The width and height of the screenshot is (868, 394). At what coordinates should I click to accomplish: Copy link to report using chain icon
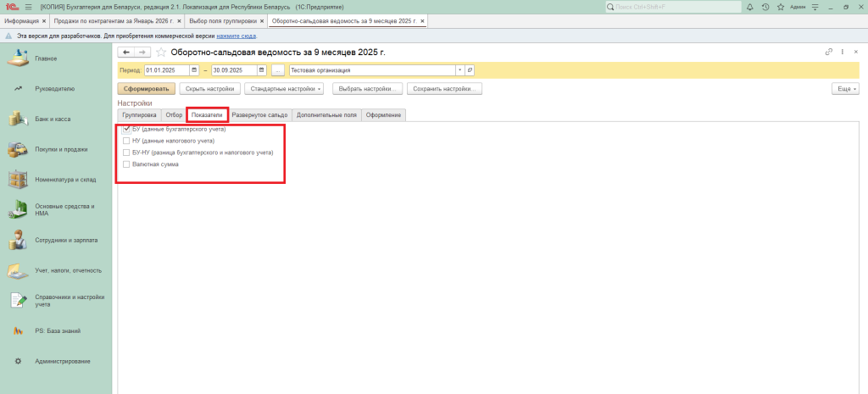[x=828, y=53]
